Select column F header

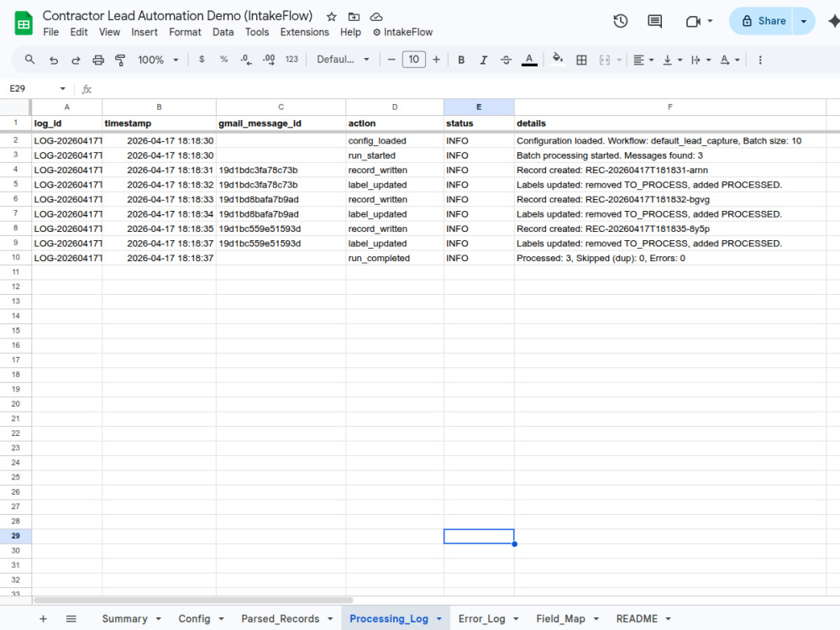pyautogui.click(x=669, y=108)
